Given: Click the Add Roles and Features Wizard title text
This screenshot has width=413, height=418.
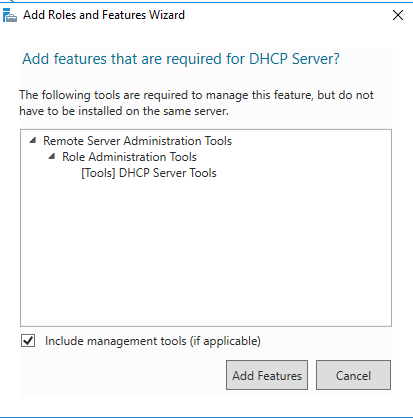Looking at the screenshot, I should (x=104, y=15).
